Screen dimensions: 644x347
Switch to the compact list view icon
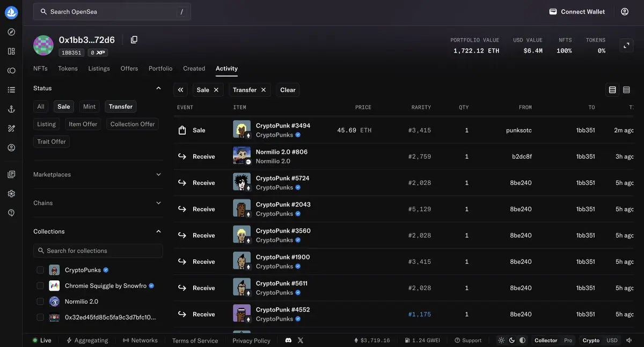626,90
